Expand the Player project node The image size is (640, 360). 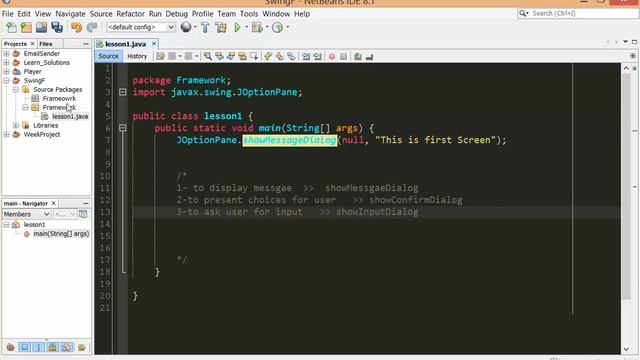click(7, 71)
